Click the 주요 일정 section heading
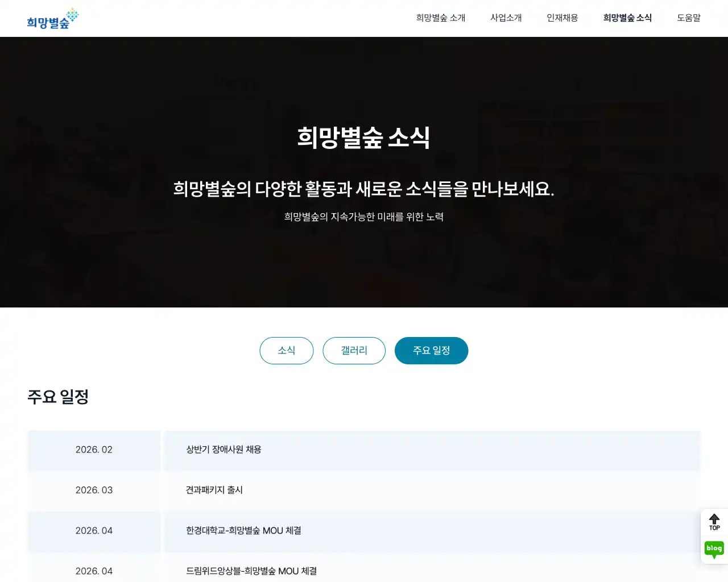This screenshot has height=582, width=728. click(58, 397)
